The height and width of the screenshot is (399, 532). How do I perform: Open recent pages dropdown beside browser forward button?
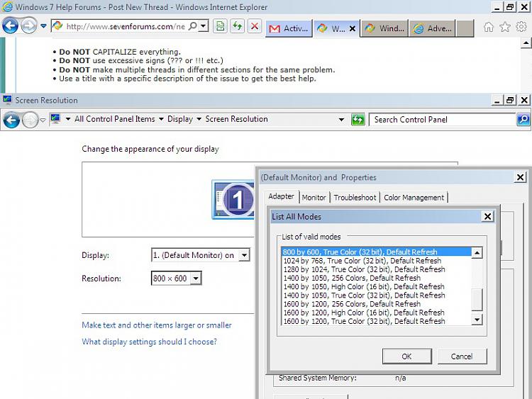point(43,26)
